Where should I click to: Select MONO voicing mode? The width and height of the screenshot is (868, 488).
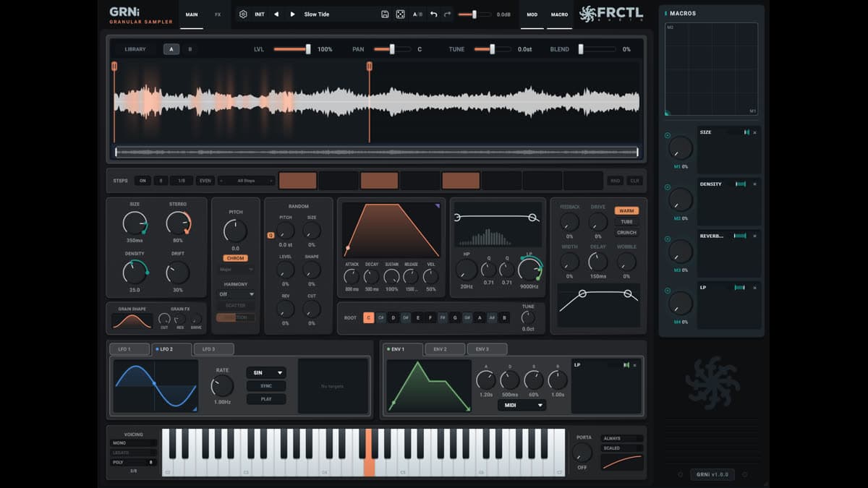(x=133, y=443)
